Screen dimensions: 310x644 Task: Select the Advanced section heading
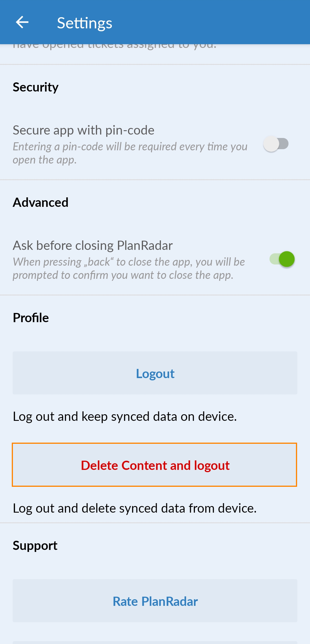pyautogui.click(x=40, y=203)
